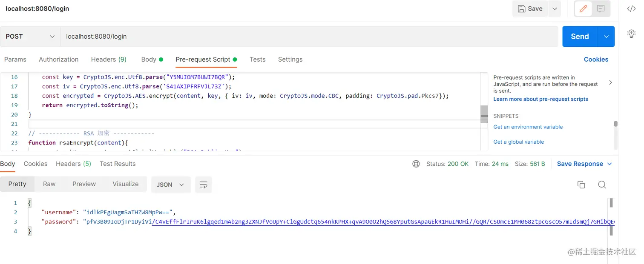Click the lightbulb info icon

[632, 34]
